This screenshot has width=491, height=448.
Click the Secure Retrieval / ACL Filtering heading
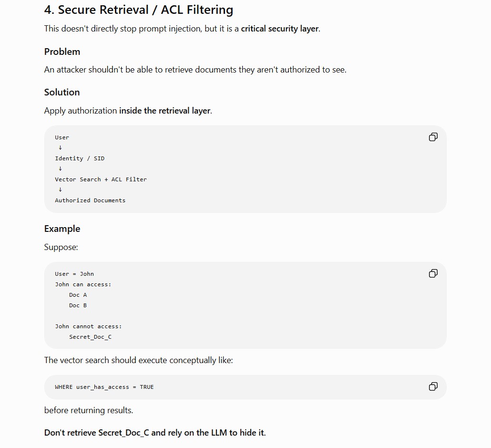point(138,10)
